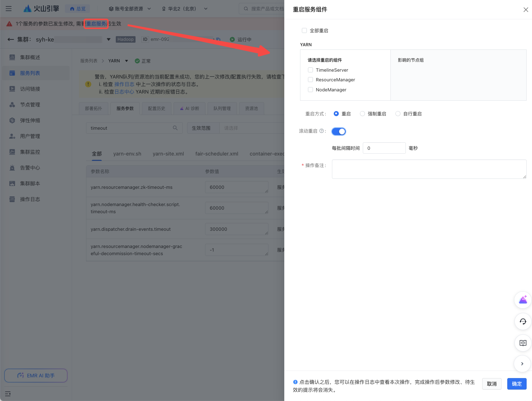Click the 集群监控 sidebar icon

coord(12,152)
